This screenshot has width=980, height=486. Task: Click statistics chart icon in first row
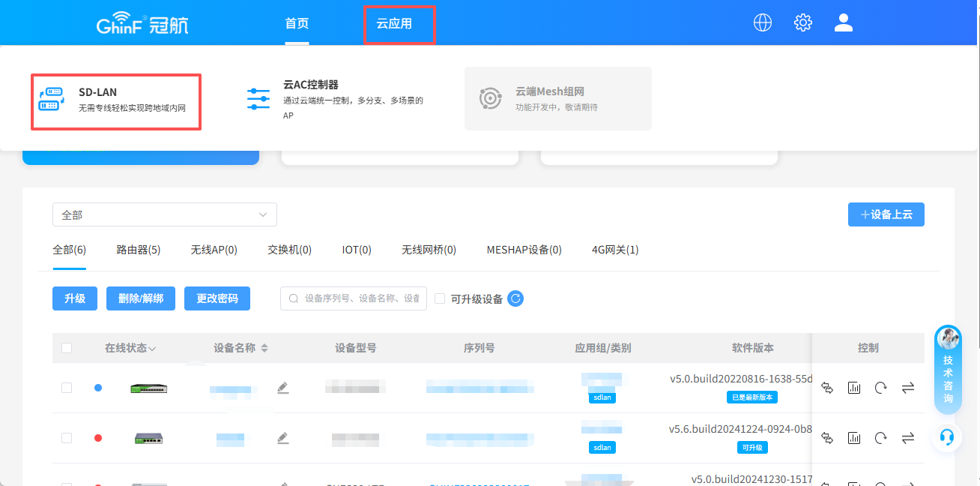854,388
